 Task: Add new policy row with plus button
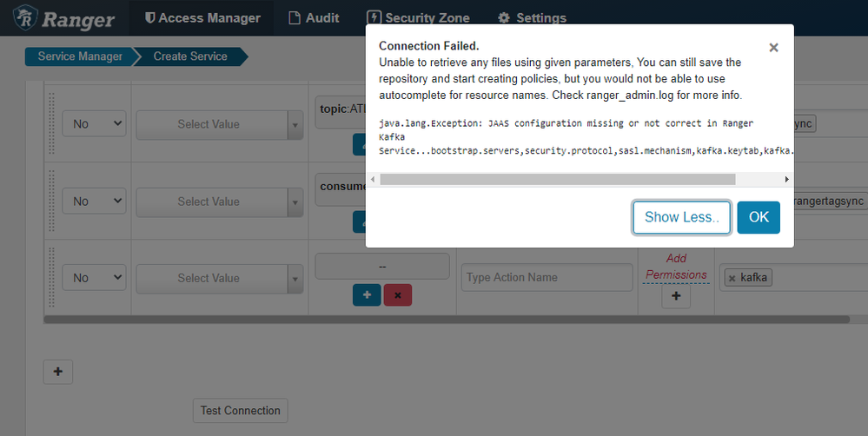[58, 372]
